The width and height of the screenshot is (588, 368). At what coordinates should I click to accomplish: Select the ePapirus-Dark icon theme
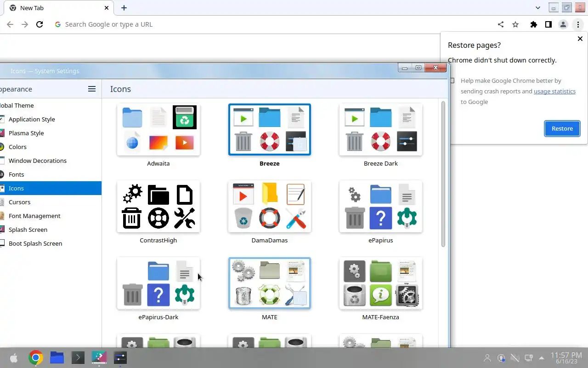(158, 283)
